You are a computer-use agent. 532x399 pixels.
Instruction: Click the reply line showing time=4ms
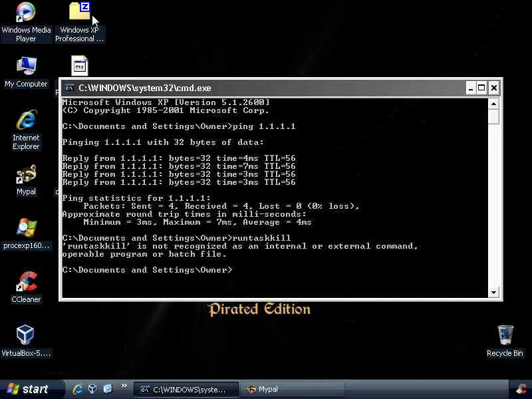click(x=179, y=158)
